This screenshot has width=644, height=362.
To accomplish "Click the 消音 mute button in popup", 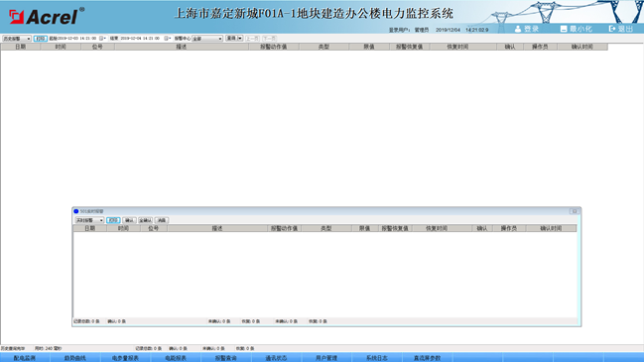I will [162, 220].
